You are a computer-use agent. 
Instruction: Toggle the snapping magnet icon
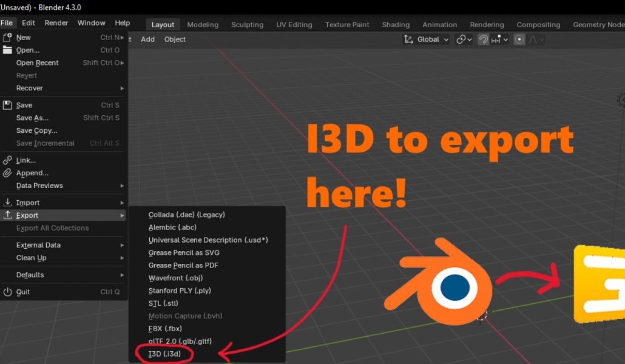click(484, 39)
